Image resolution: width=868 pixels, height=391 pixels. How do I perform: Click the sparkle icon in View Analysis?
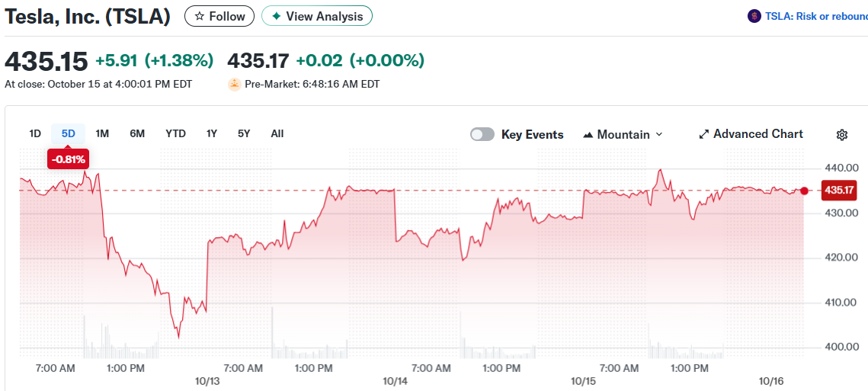click(276, 16)
